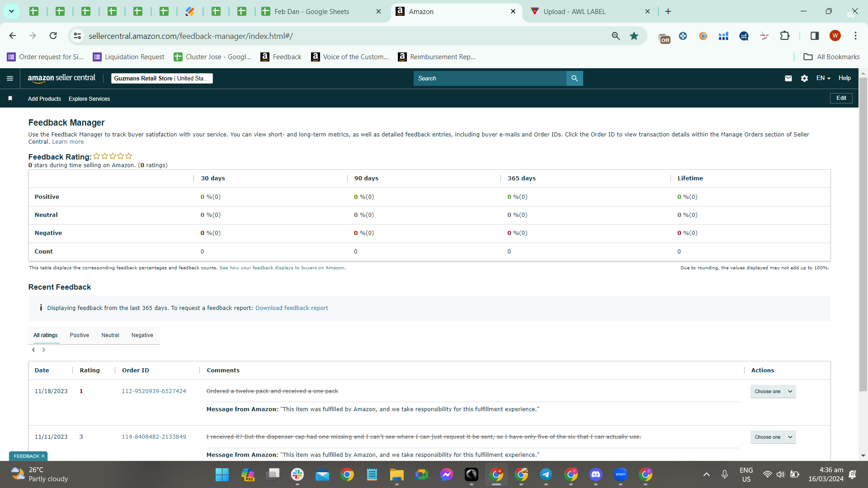868x488 pixels.
Task: Open Liquidation Request bookmark
Action: click(128, 57)
